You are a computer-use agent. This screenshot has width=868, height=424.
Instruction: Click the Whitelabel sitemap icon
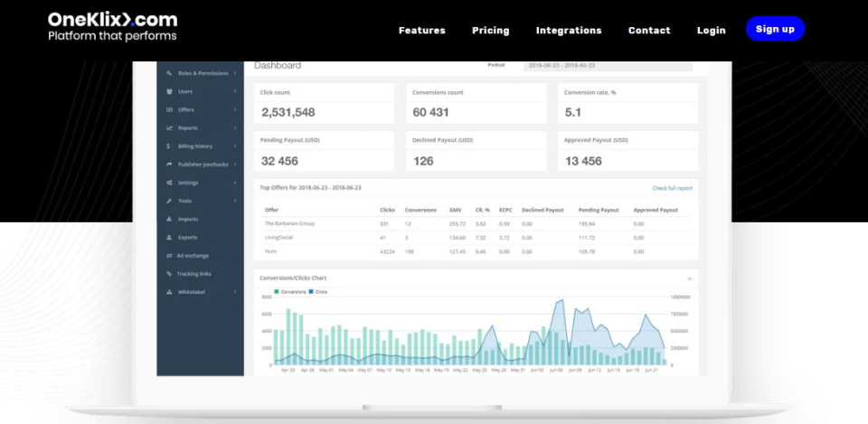[x=169, y=292]
